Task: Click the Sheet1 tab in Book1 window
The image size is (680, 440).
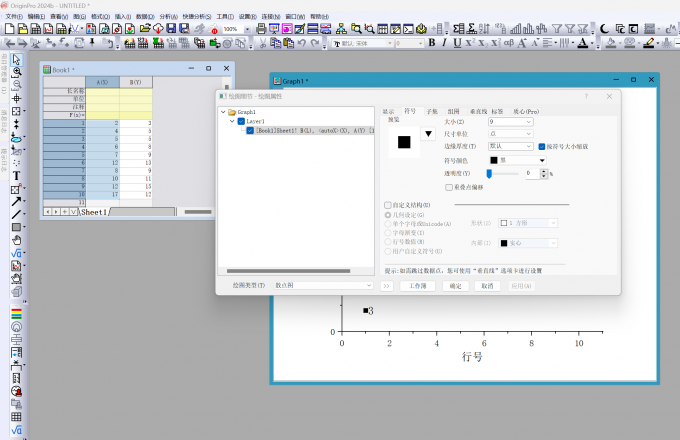Action: (93, 212)
